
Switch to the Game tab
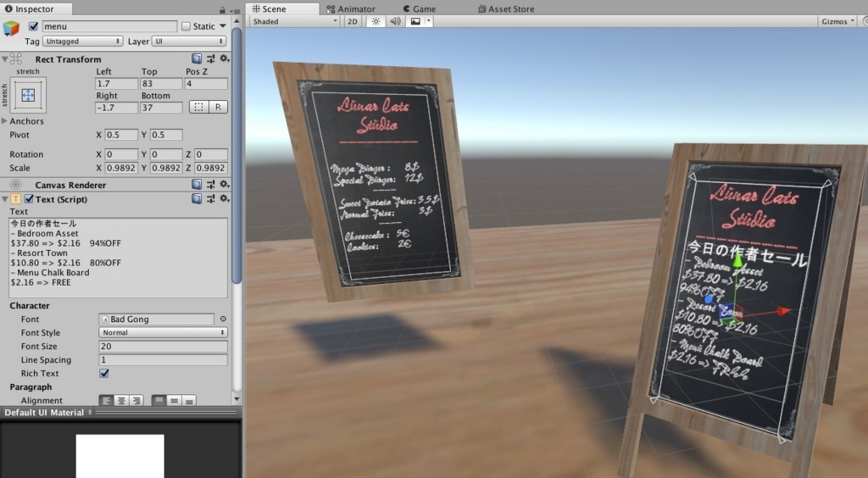click(x=419, y=8)
